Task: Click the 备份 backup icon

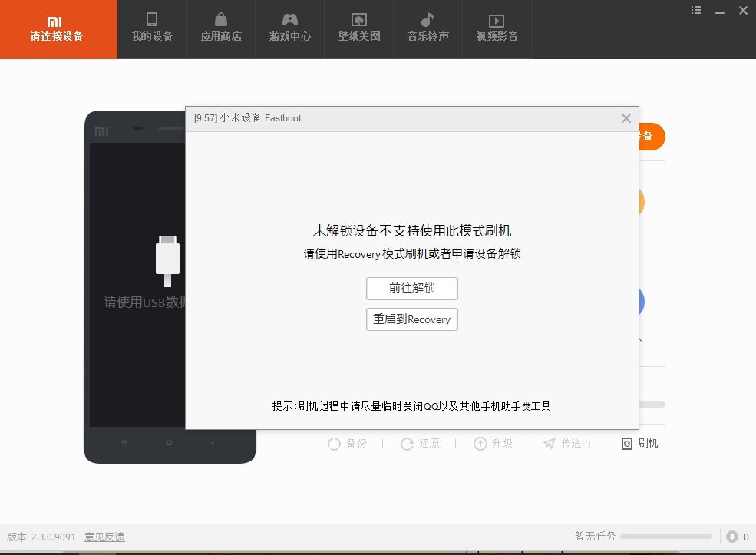Action: pos(334,444)
